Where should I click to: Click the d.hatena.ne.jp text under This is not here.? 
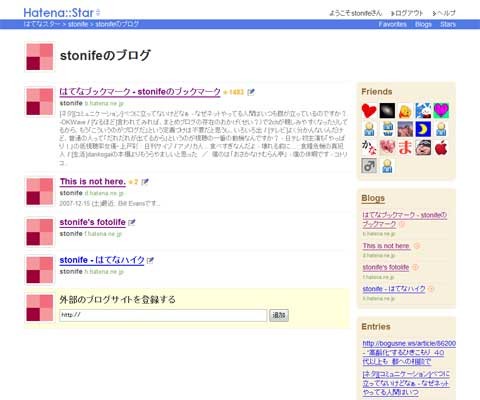tap(104, 193)
